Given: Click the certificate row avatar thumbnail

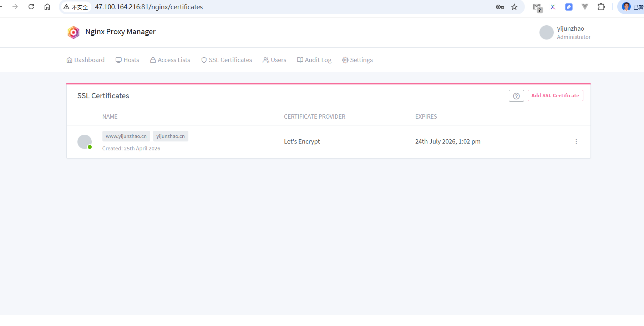Looking at the screenshot, I should pyautogui.click(x=85, y=142).
